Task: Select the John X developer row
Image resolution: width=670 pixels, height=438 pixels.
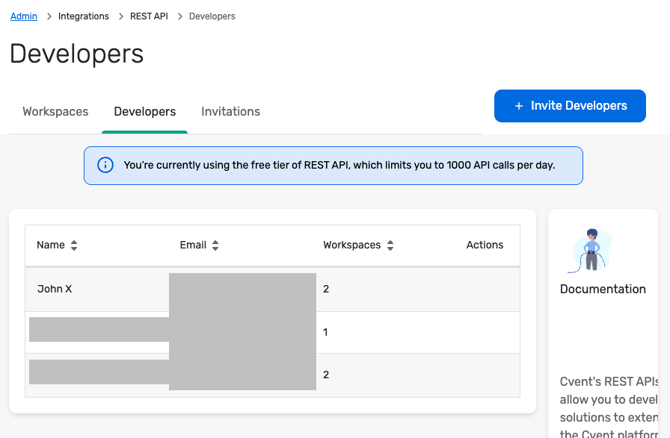Action: click(55, 289)
